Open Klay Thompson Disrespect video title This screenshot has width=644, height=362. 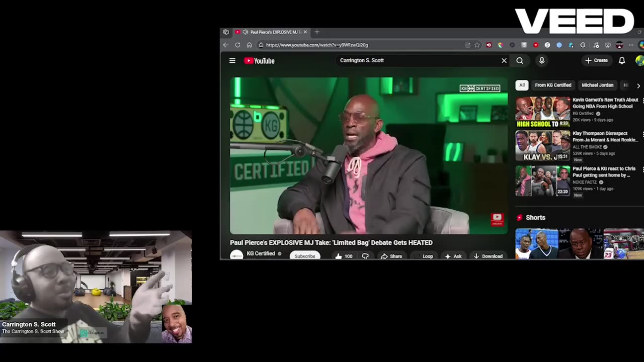coord(605,137)
